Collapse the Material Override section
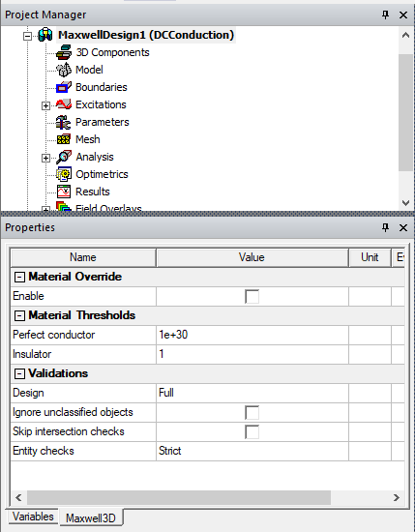The image size is (415, 532). click(x=19, y=278)
